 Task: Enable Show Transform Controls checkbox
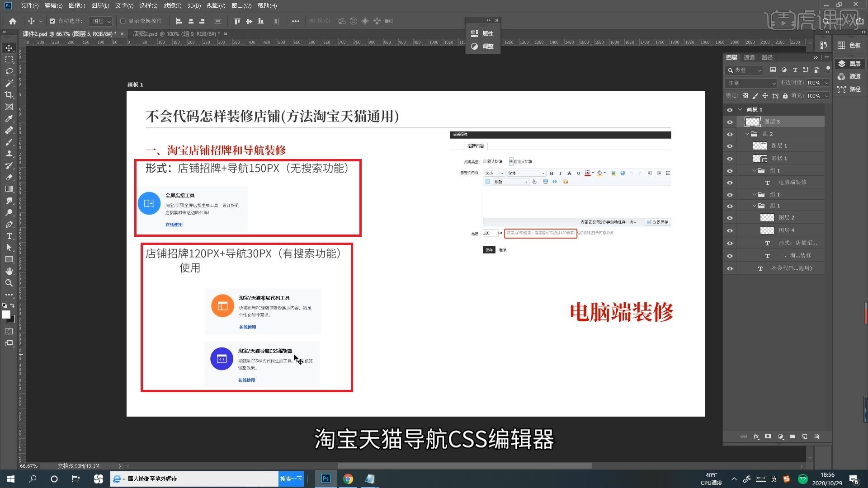click(x=123, y=21)
